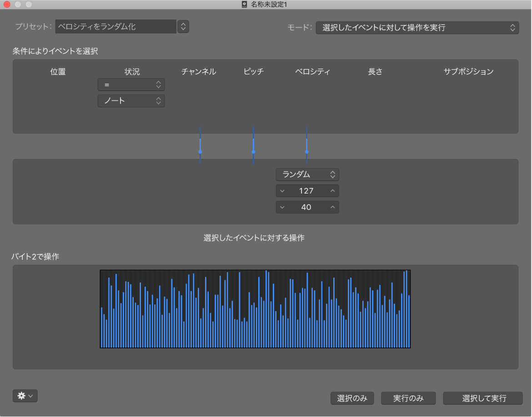
Task: Click the 127 value field
Action: (x=307, y=191)
